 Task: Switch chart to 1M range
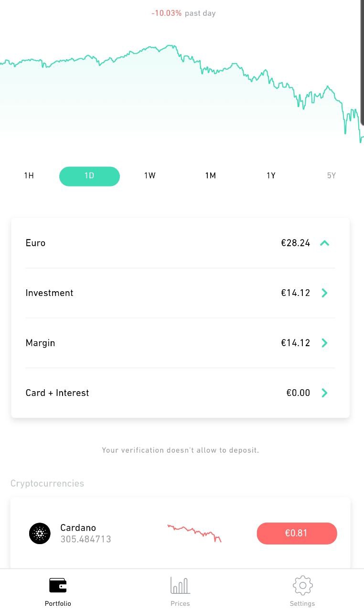point(211,176)
